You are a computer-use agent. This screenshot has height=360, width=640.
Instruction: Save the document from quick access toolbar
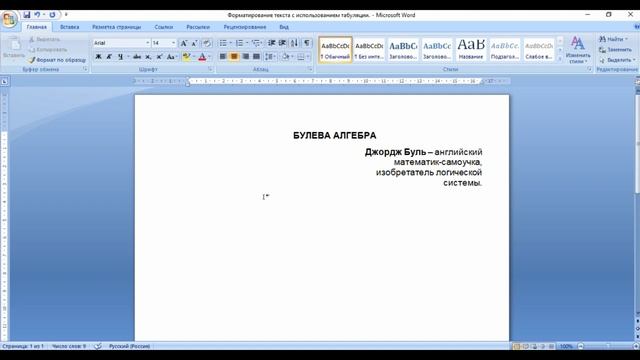27,15
